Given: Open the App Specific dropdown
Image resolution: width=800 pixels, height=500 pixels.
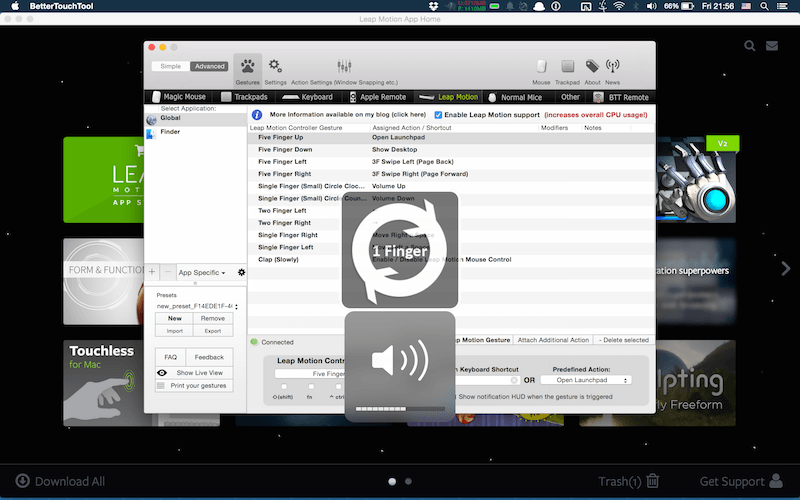Looking at the screenshot, I should click(x=202, y=272).
